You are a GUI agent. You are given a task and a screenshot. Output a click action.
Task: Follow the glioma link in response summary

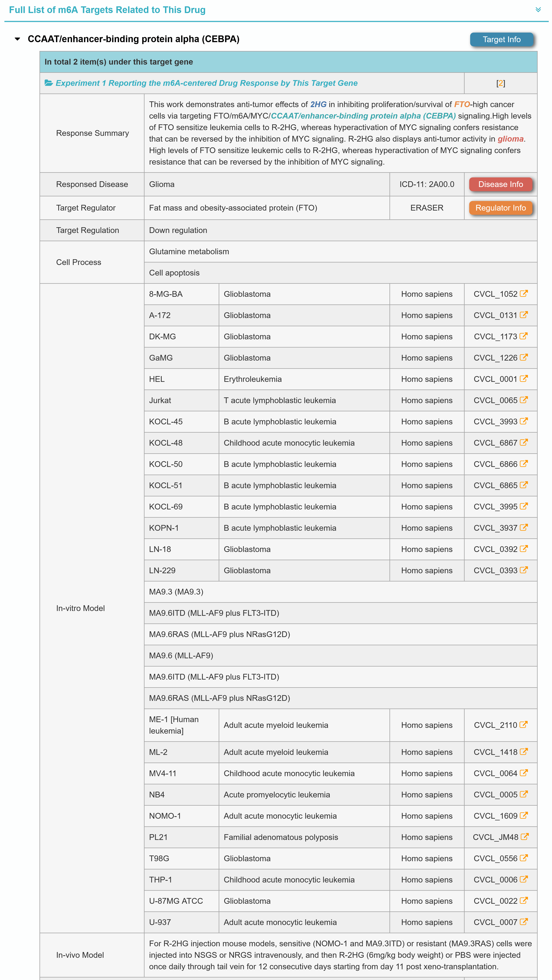pos(510,139)
